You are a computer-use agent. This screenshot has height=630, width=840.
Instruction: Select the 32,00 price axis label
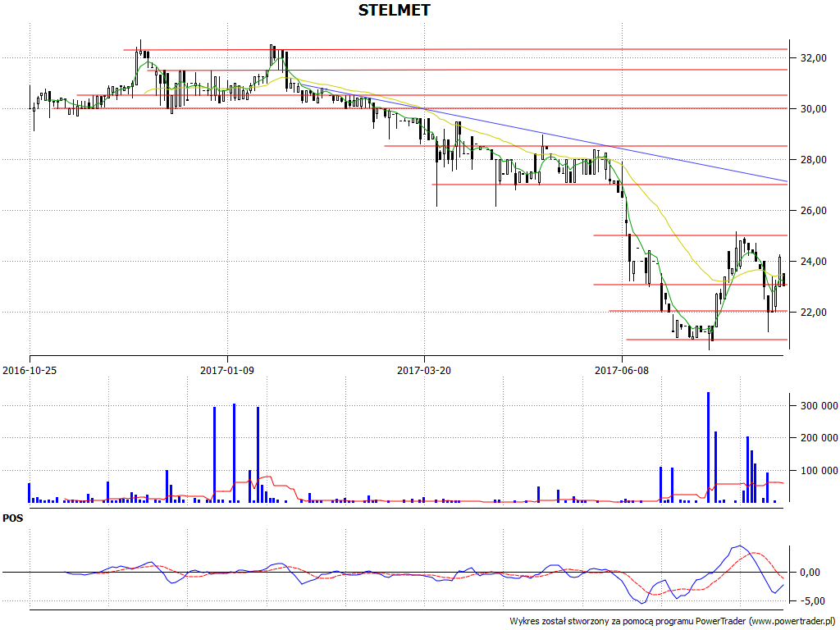tap(813, 58)
